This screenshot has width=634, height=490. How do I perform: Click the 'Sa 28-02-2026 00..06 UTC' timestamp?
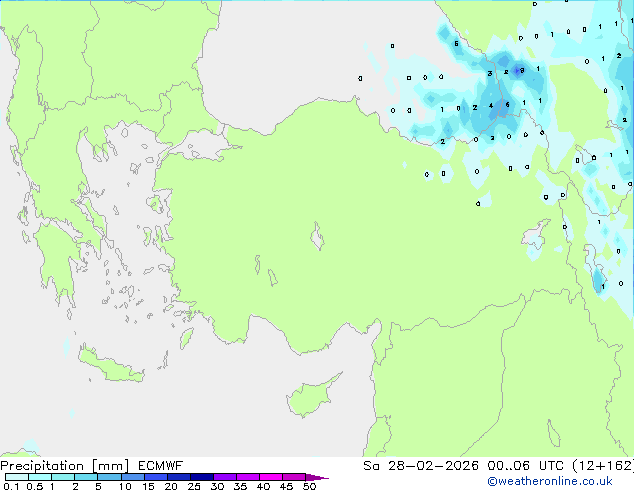pos(463,466)
